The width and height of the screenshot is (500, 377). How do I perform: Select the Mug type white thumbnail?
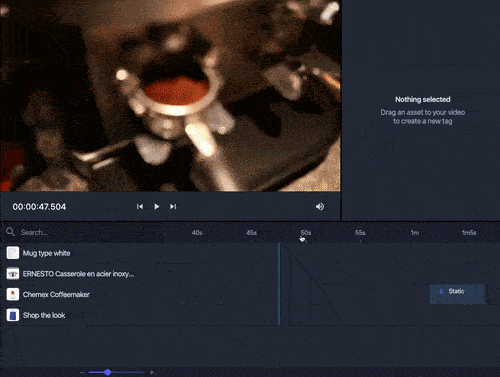[x=13, y=253]
